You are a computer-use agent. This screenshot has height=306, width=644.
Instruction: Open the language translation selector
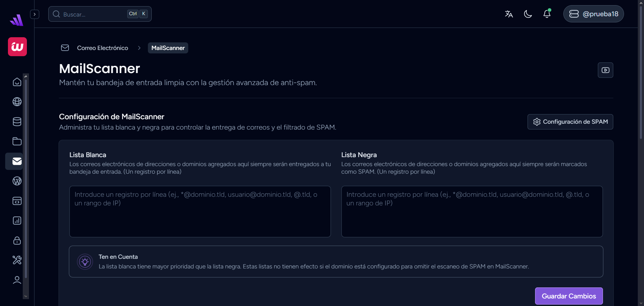[x=509, y=14]
